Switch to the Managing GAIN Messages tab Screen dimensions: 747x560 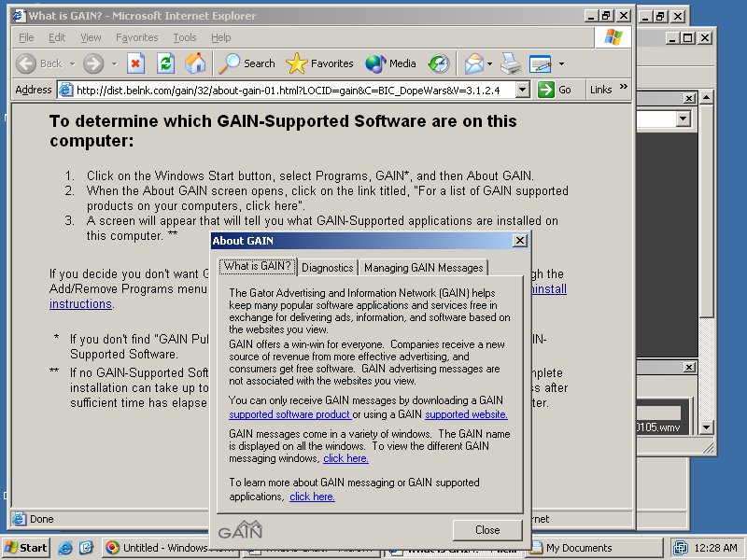coord(424,268)
